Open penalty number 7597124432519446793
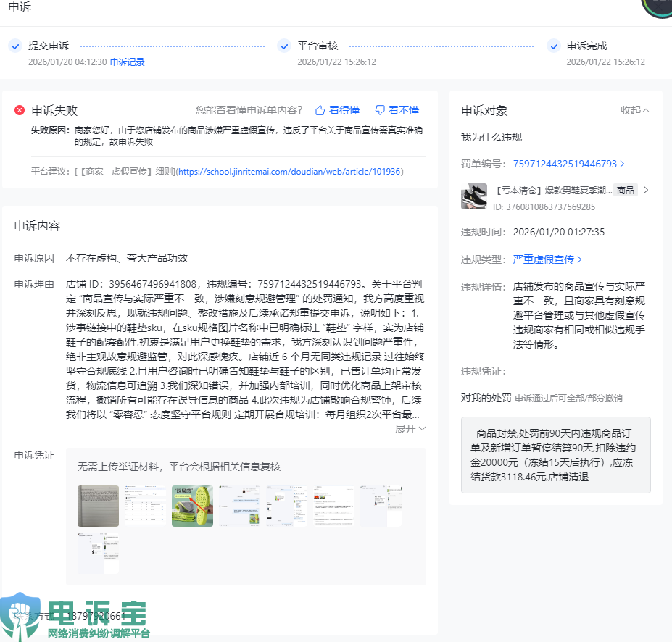This screenshot has width=672, height=642. tap(568, 164)
